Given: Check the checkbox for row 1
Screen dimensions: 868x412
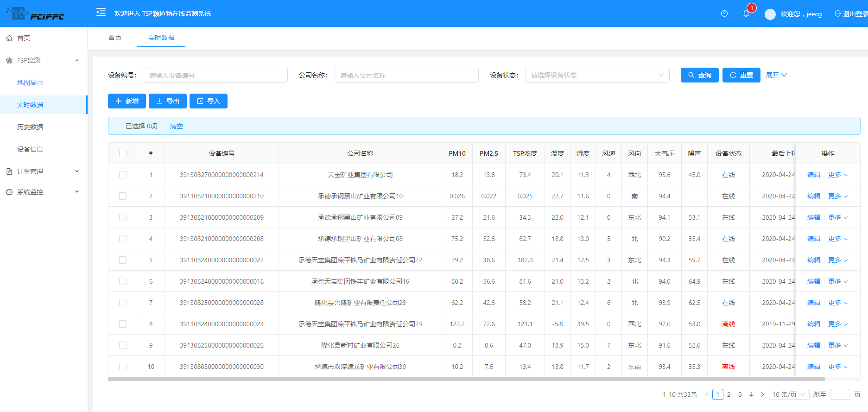Looking at the screenshot, I should 123,175.
